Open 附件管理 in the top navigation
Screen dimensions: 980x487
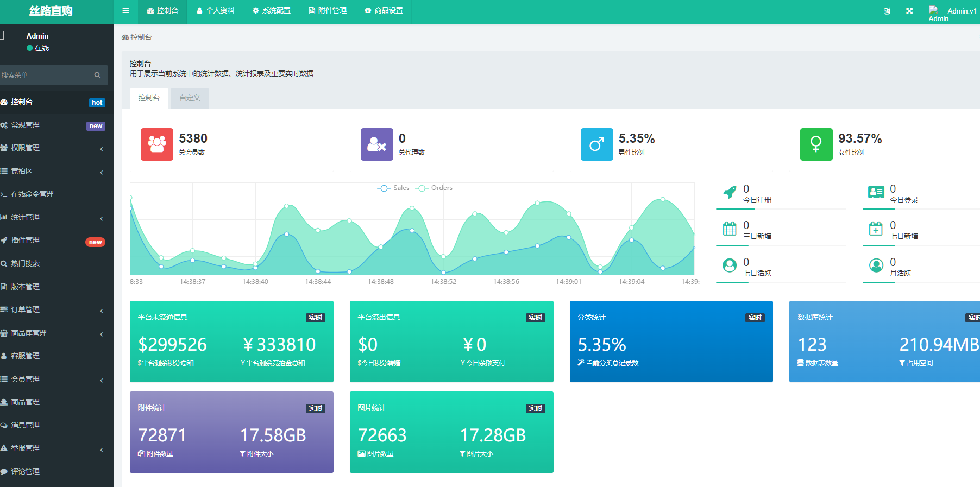click(328, 11)
